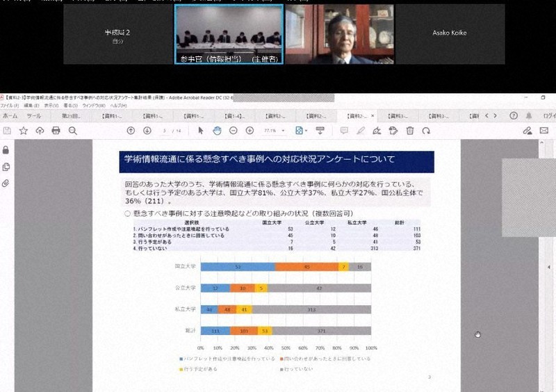
Task: Switch to the 第21回 document tab
Action: [x=71, y=116]
